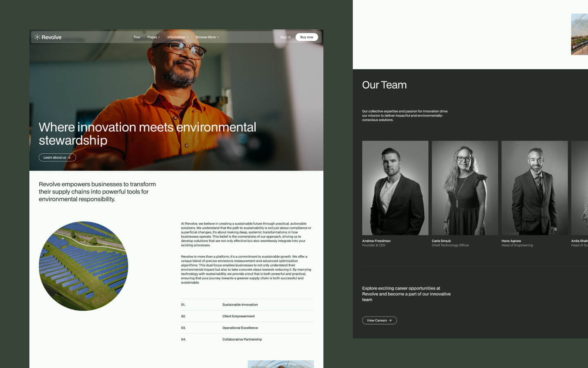Screen dimensions: 588x368
Task: Click the View Careers button
Action: pyautogui.click(x=379, y=320)
